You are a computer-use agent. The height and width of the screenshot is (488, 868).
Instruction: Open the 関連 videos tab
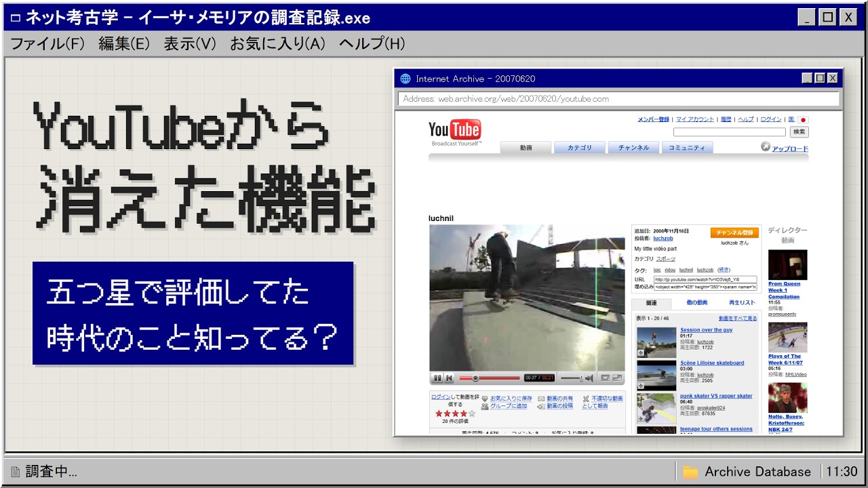[652, 303]
